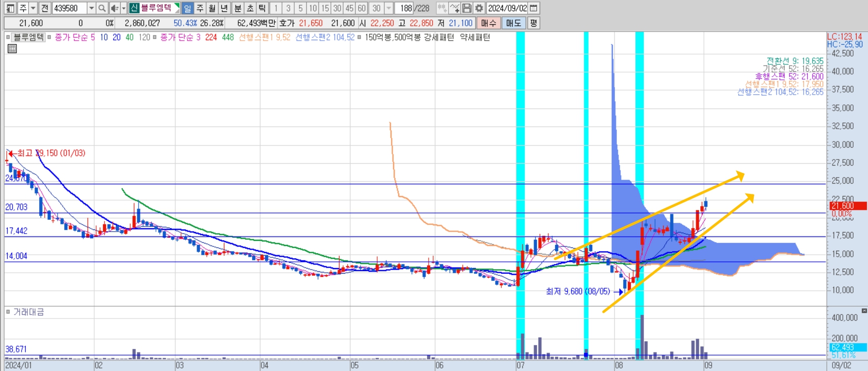Click the '평' button next to 매도
Image resolution: width=868 pixels, height=371 pixels.
click(x=533, y=23)
